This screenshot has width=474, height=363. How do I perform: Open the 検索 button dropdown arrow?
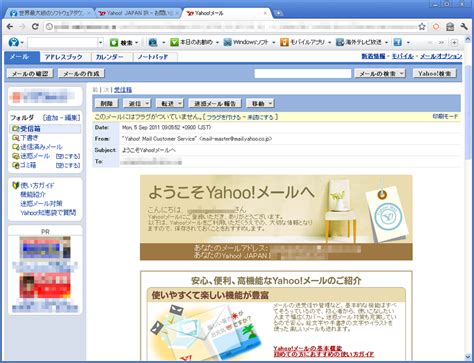tap(137, 43)
